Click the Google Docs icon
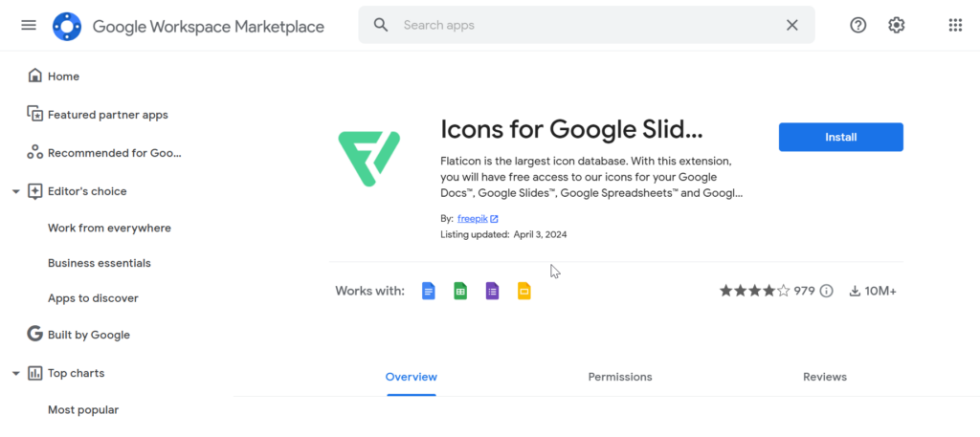This screenshot has width=980, height=437. click(x=429, y=291)
